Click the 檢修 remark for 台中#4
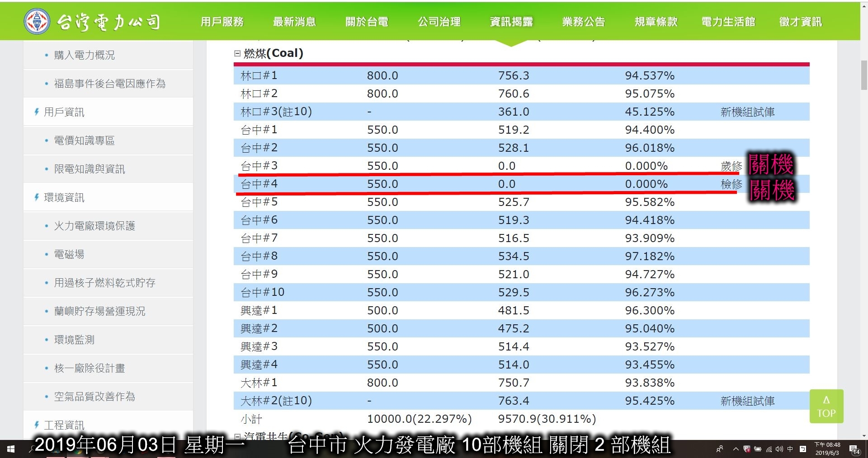This screenshot has width=868, height=458. coord(731,184)
